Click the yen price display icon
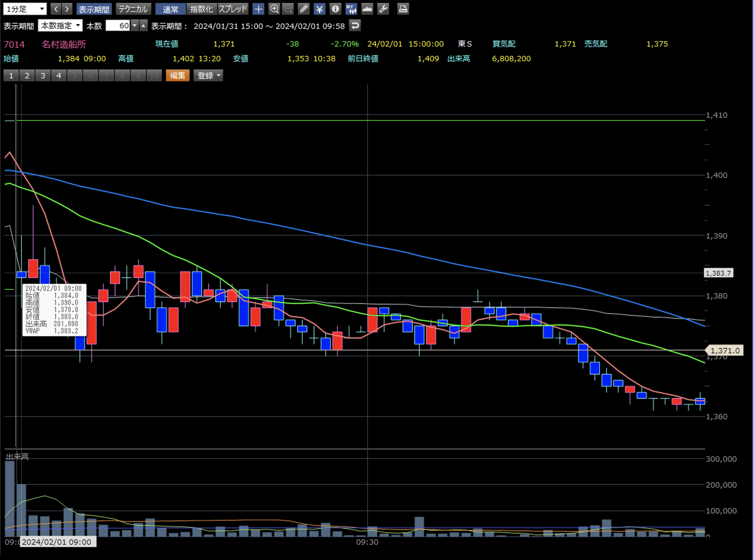The width and height of the screenshot is (754, 560). [319, 9]
